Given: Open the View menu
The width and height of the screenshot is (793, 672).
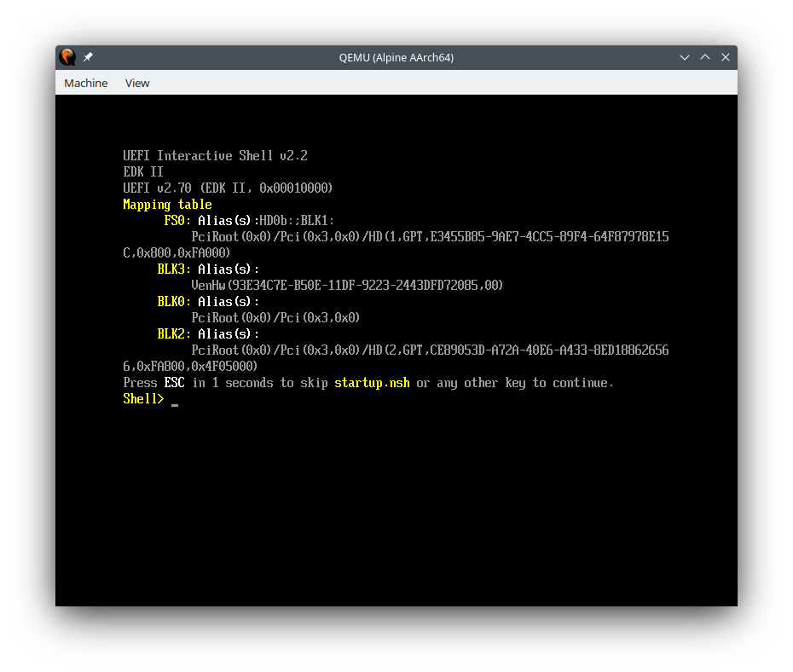Looking at the screenshot, I should pos(137,83).
